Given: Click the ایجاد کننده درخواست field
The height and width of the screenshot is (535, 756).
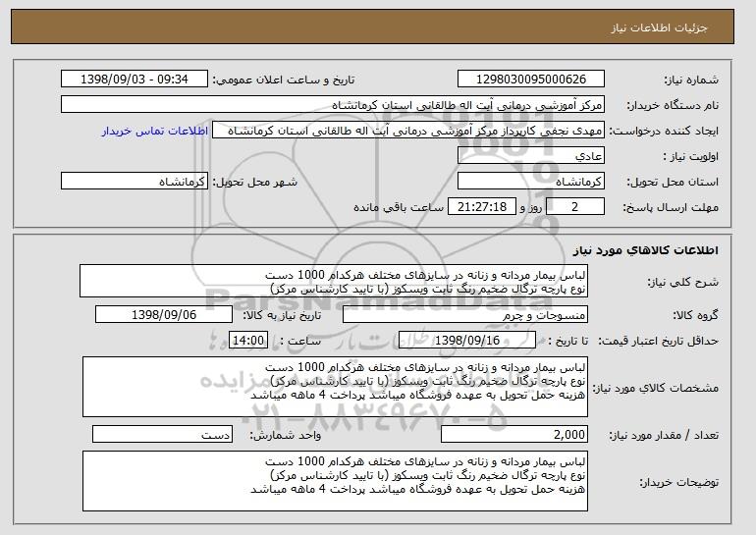Looking at the screenshot, I should click(408, 131).
